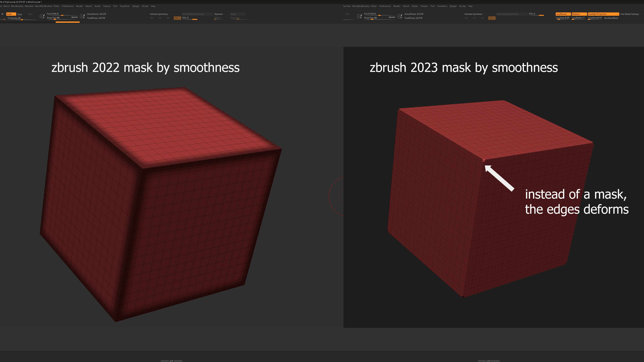Enable the BackfaceMask option

click(611, 18)
